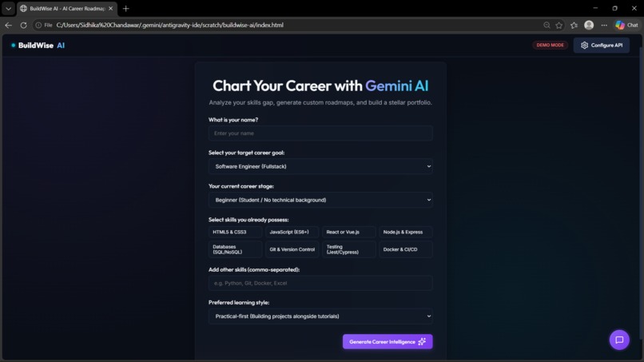This screenshot has width=644, height=362.
Task: Bookmark this page with star icon
Action: 559,25
